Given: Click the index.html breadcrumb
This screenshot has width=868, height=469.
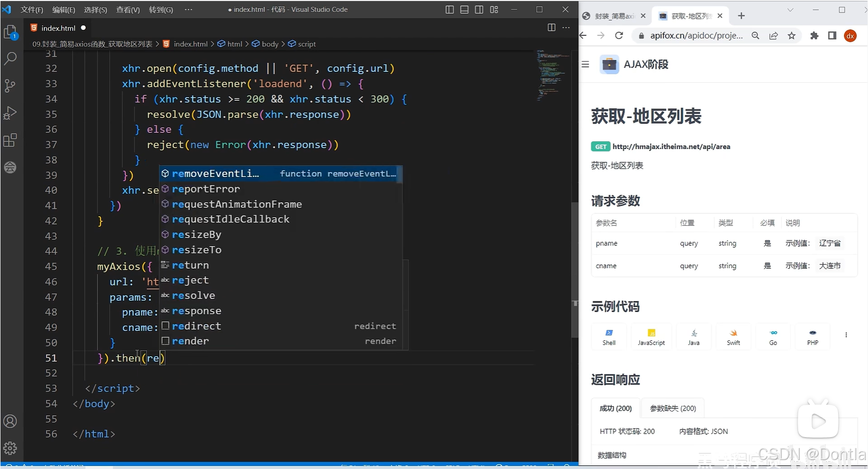Looking at the screenshot, I should [185, 44].
